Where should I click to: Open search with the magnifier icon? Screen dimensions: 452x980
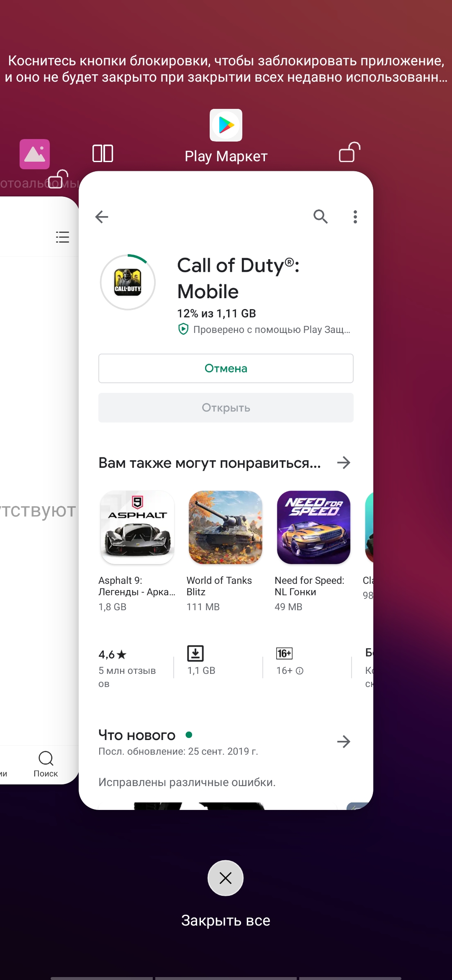coord(321,217)
